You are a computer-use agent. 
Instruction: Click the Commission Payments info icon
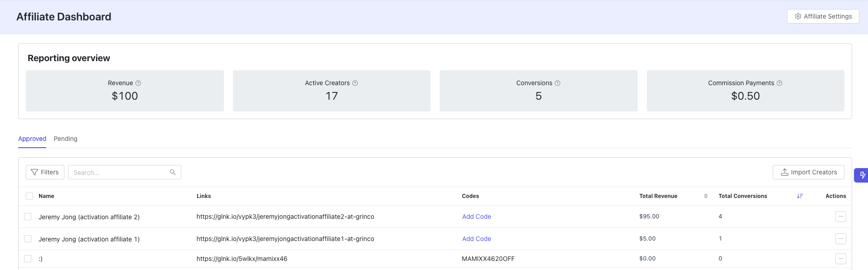point(779,83)
